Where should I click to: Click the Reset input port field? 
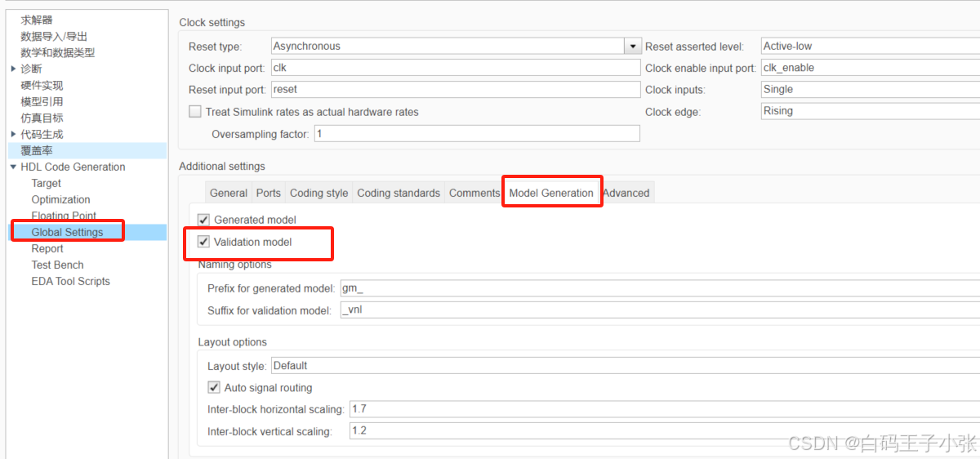[455, 90]
